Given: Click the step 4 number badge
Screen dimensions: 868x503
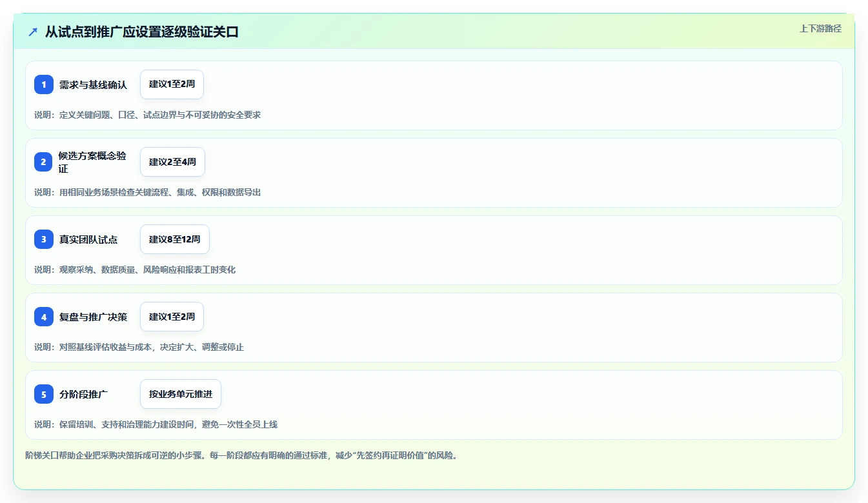Looking at the screenshot, I should coord(44,317).
